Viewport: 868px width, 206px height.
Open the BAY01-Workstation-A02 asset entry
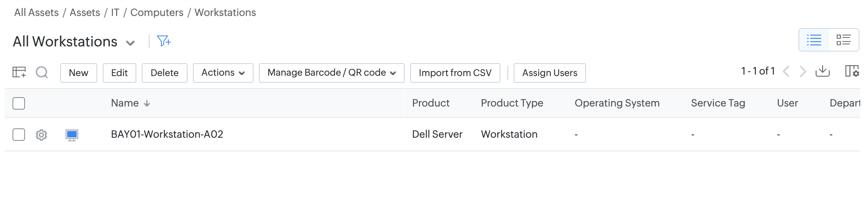point(167,134)
